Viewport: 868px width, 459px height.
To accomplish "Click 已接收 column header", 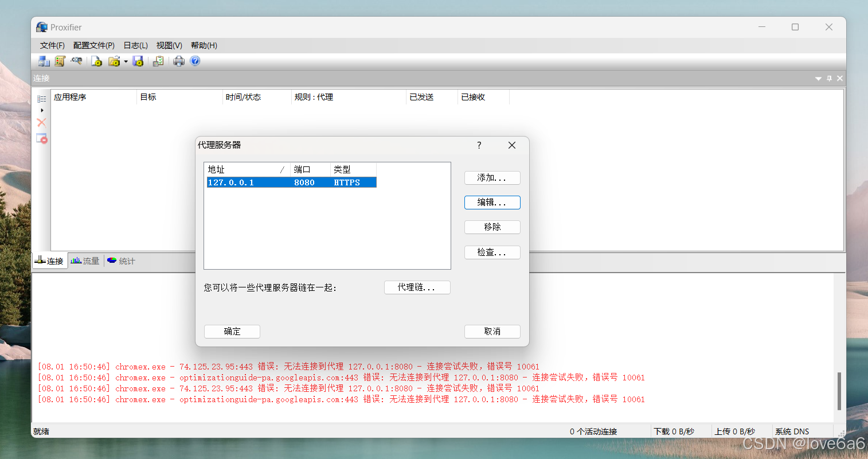I will 484,98.
